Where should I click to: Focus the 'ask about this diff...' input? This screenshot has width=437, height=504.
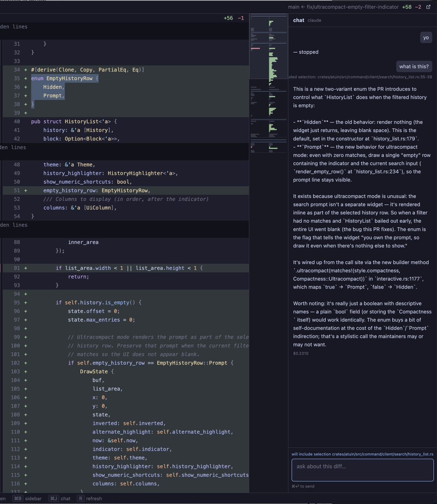(x=363, y=470)
